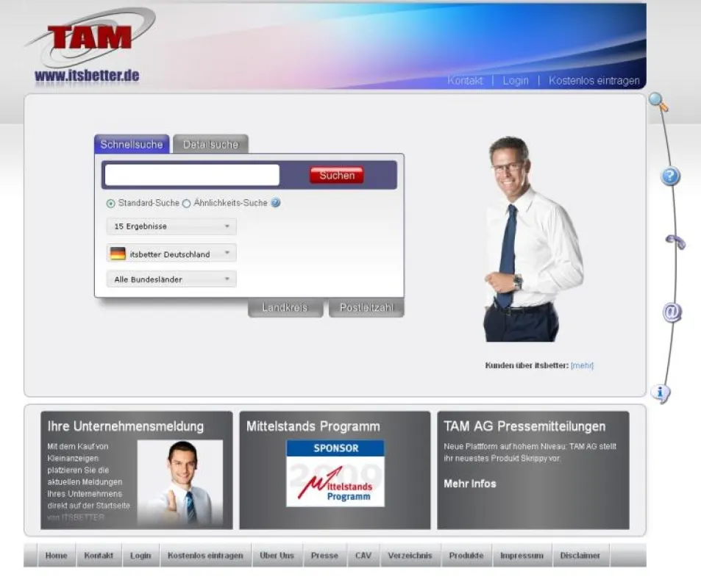Click the Mittelstands Programm heading

tap(313, 426)
